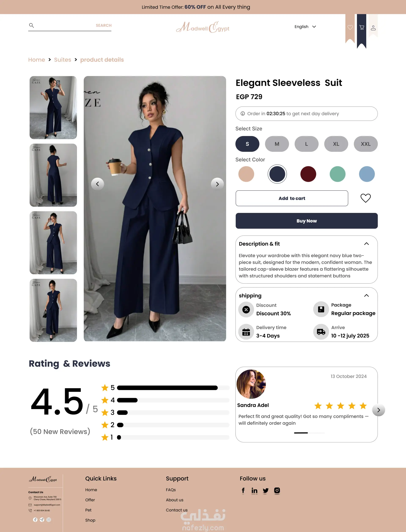
Task: Collapse the shipping section
Action: 366,295
